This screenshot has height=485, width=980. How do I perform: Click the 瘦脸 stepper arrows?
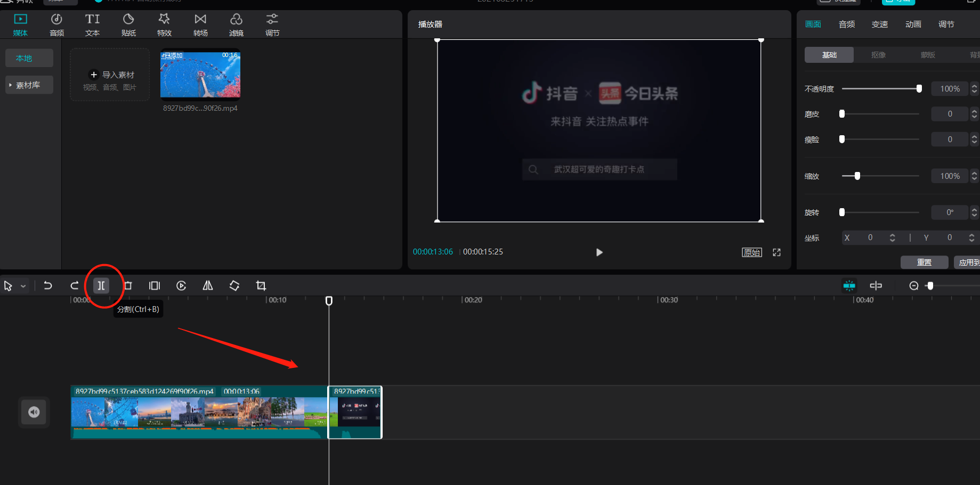click(x=975, y=139)
